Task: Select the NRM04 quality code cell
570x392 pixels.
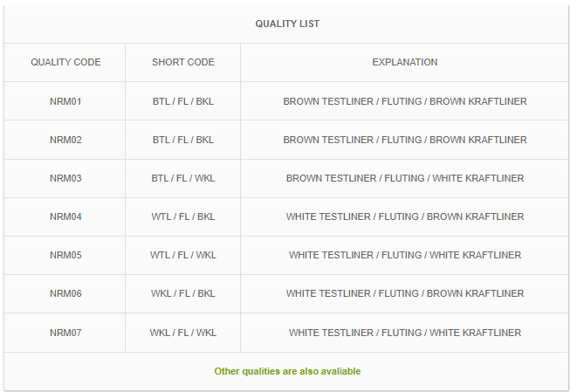Action: pos(65,217)
